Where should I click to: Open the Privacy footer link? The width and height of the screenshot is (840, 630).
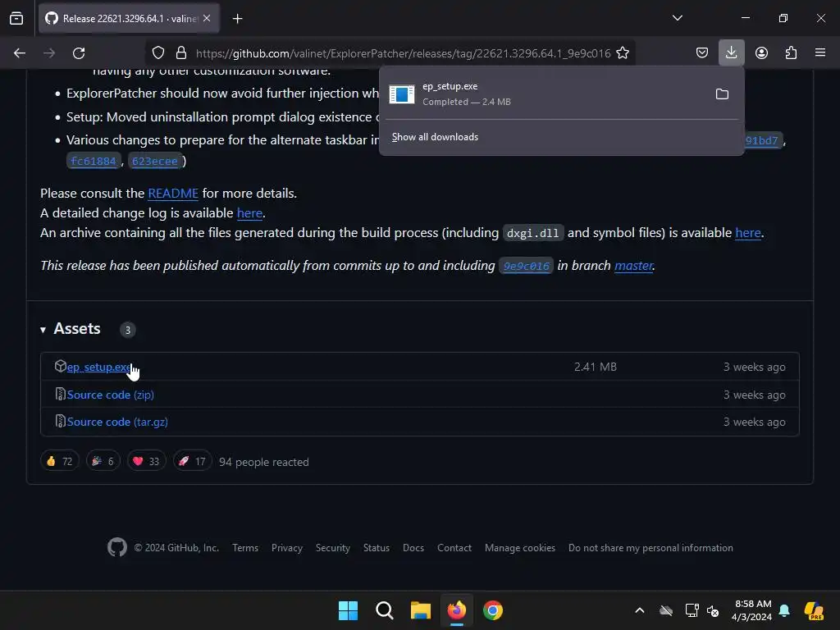tap(286, 548)
